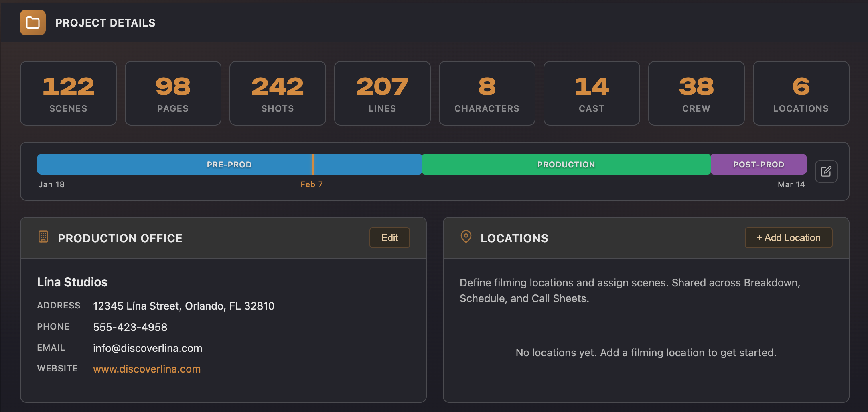Click the orange Feb 7 timeline marker
The height and width of the screenshot is (412, 868).
[x=313, y=164]
